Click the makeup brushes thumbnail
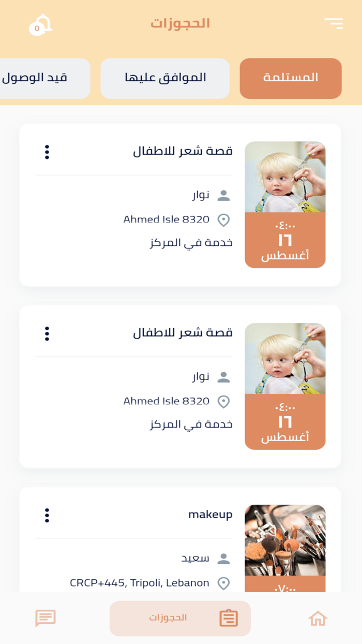The width and height of the screenshot is (362, 644). click(285, 540)
